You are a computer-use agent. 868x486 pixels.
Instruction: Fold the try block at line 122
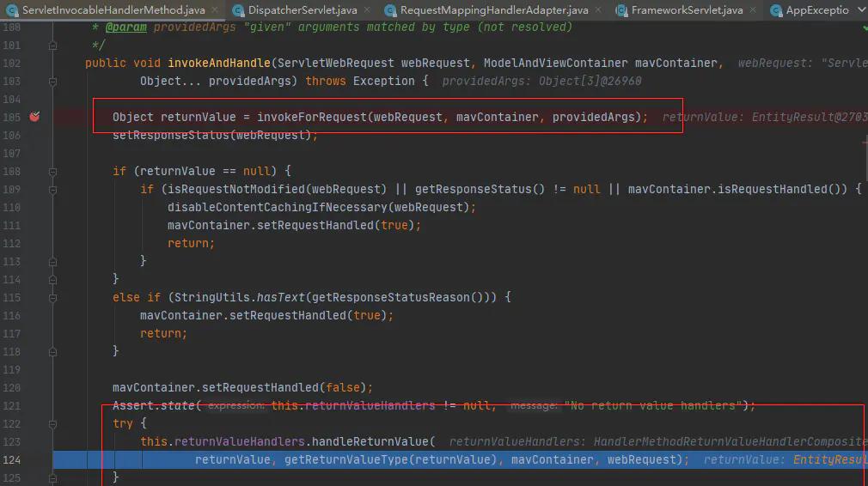53,423
